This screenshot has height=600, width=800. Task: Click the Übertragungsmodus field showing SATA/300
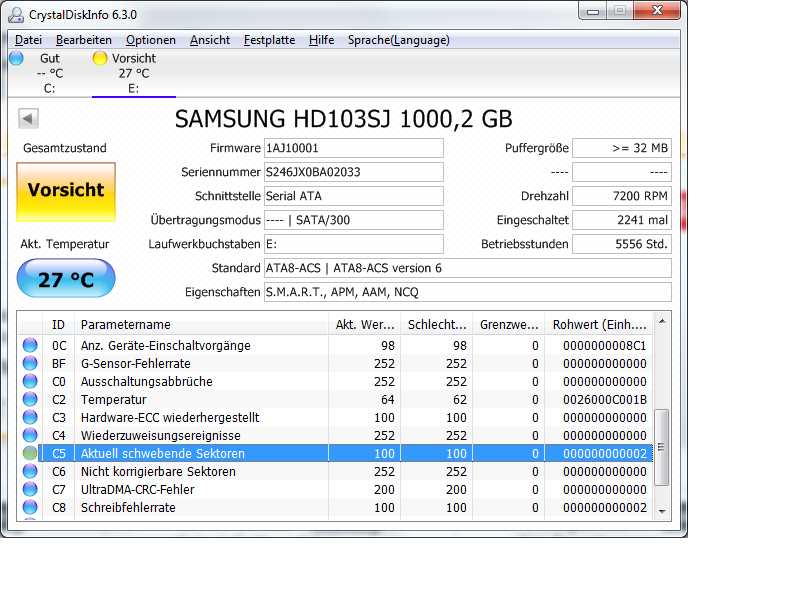(354, 220)
